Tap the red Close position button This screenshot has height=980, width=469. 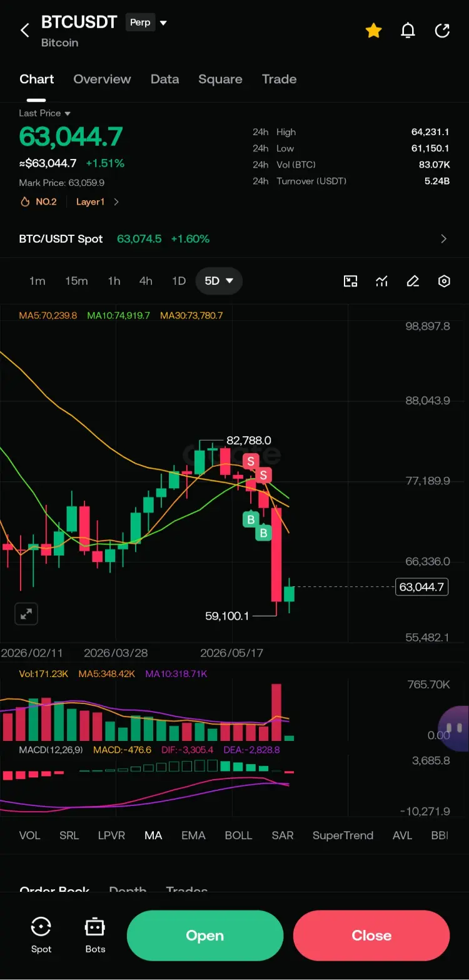[x=371, y=936]
